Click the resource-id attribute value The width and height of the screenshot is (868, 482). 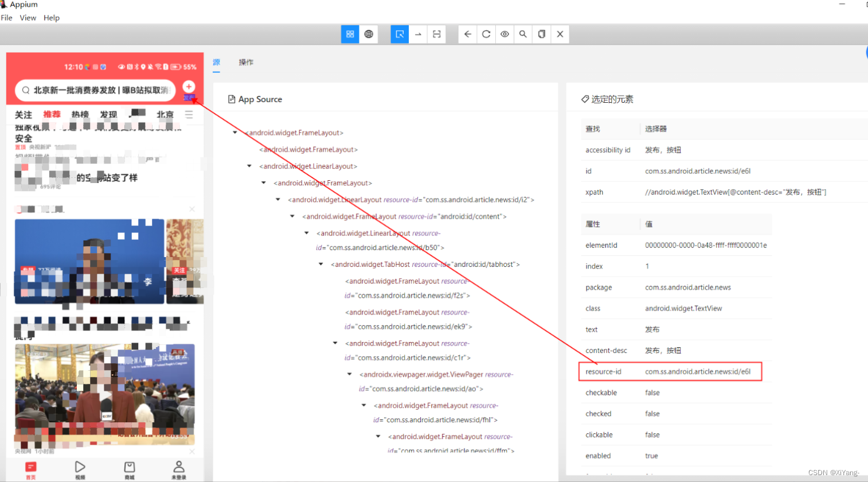(x=698, y=372)
